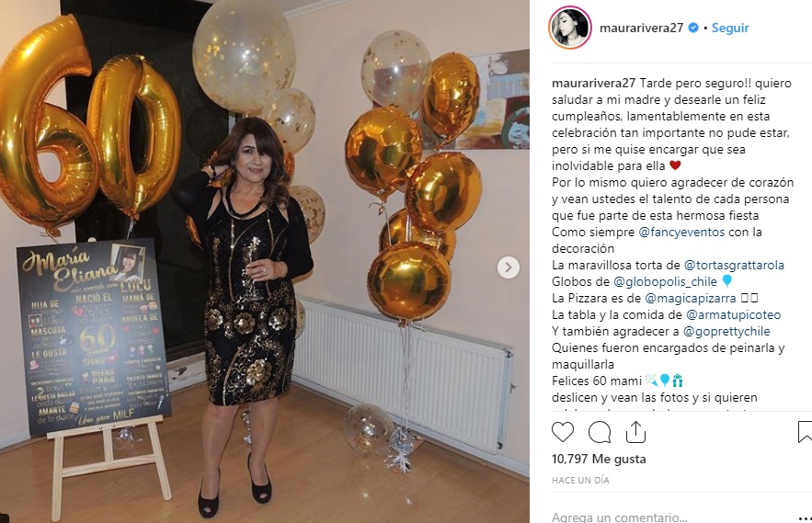Screen dimensions: 812x523
Task: Visit the @armatupicoteo profile
Action: tap(733, 315)
